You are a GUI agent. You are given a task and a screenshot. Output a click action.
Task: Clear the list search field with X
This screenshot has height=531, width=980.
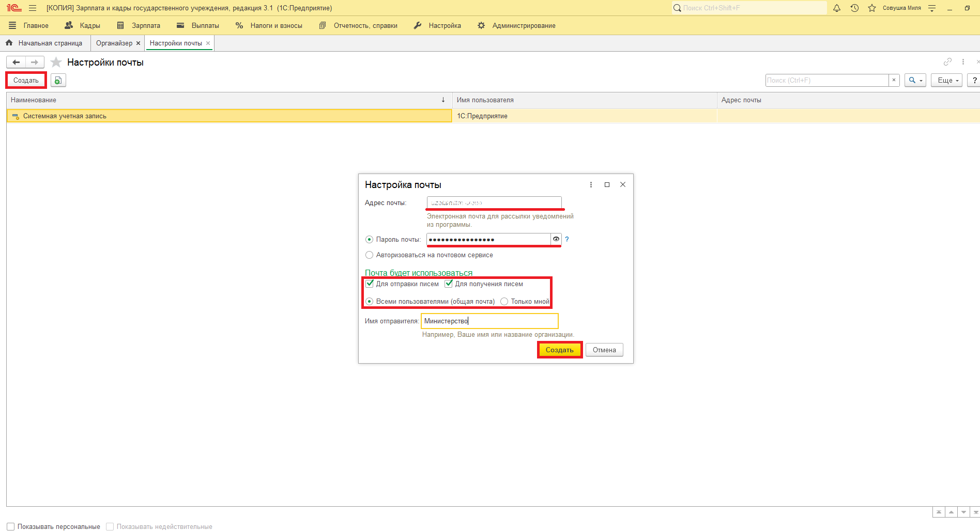click(x=894, y=80)
